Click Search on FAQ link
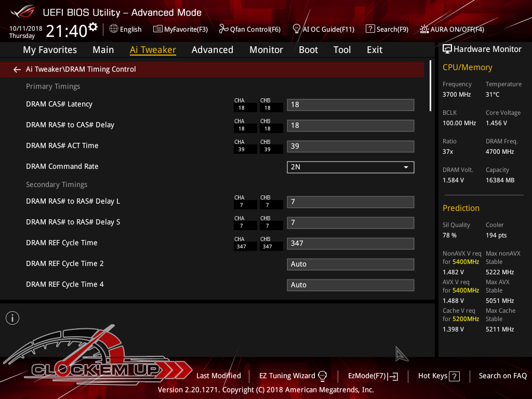Viewport: 532px width, 399px height. point(502,376)
